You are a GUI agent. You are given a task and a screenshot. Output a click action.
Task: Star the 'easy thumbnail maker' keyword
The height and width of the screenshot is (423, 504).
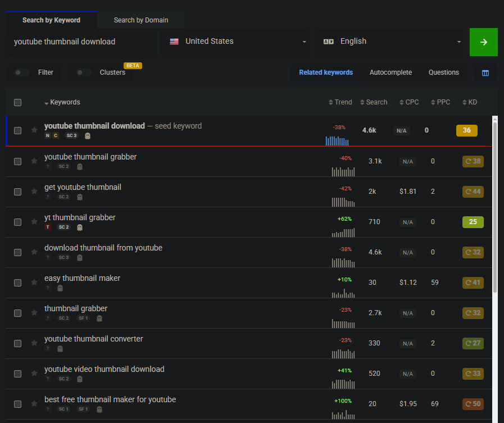34,283
